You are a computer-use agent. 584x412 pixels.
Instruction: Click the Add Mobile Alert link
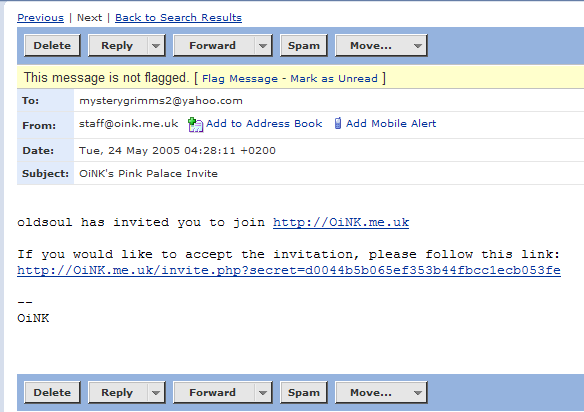point(391,123)
